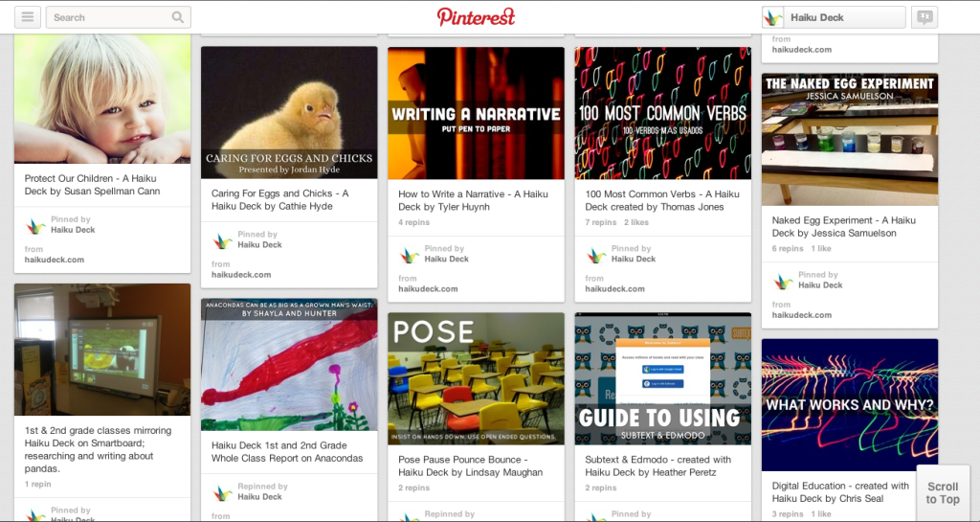The height and width of the screenshot is (522, 980).
Task: Open the Smartboard pandas classroom image
Action: pos(102,350)
